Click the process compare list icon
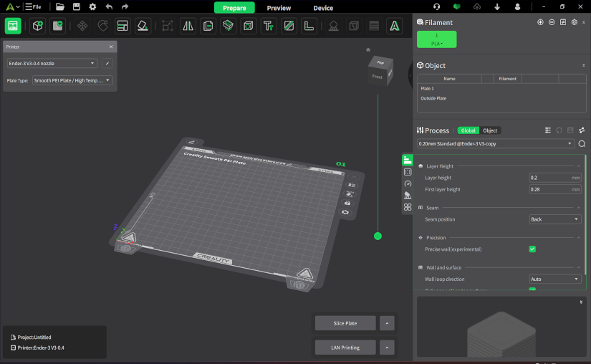Screen dimensions: 591x364 pos(547,130)
